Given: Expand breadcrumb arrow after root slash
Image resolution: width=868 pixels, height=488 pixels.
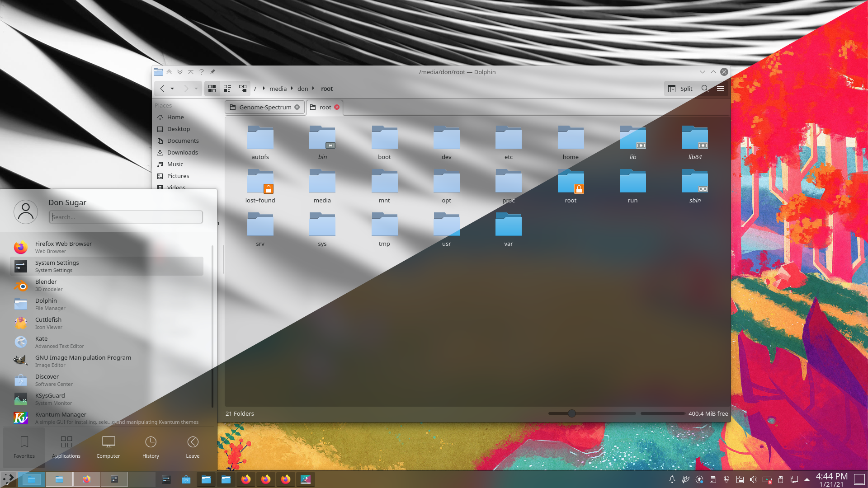Looking at the screenshot, I should (x=264, y=89).
